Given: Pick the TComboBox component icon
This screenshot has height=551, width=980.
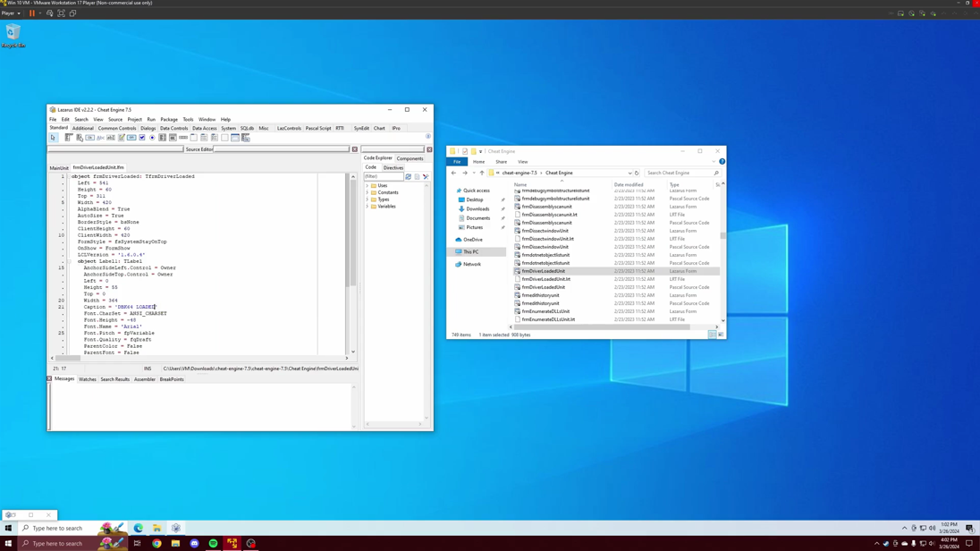Looking at the screenshot, I should coord(173,138).
